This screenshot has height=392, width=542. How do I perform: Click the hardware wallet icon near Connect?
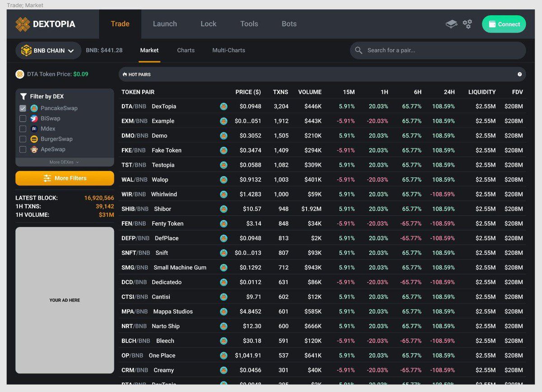tap(451, 23)
